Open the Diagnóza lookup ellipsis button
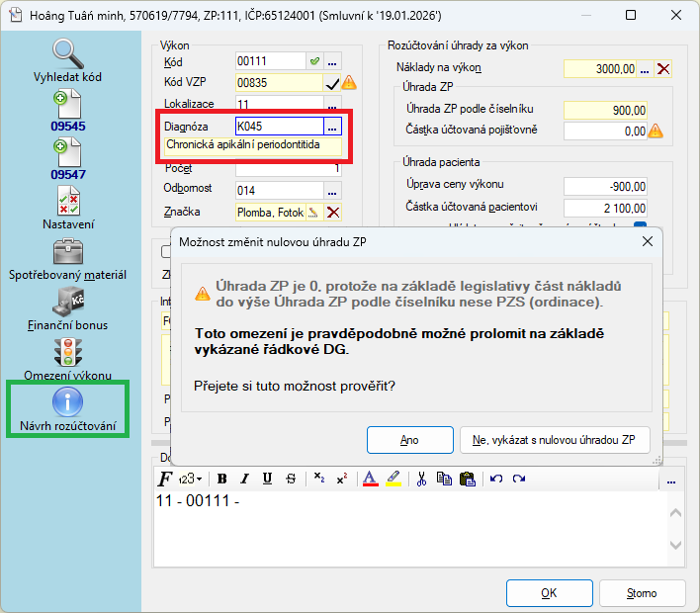700x613 pixels. tap(333, 127)
